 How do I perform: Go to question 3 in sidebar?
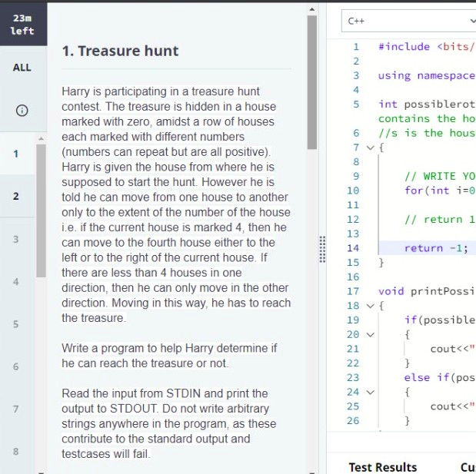coord(16,239)
